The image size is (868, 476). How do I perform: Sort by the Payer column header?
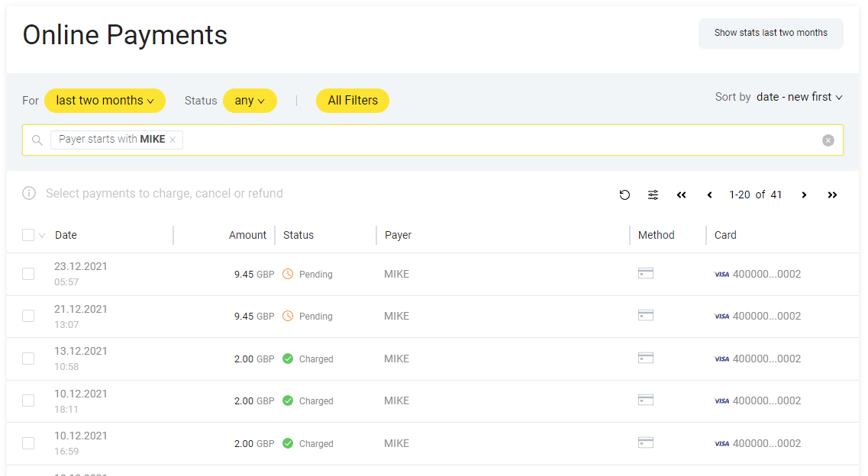(398, 235)
